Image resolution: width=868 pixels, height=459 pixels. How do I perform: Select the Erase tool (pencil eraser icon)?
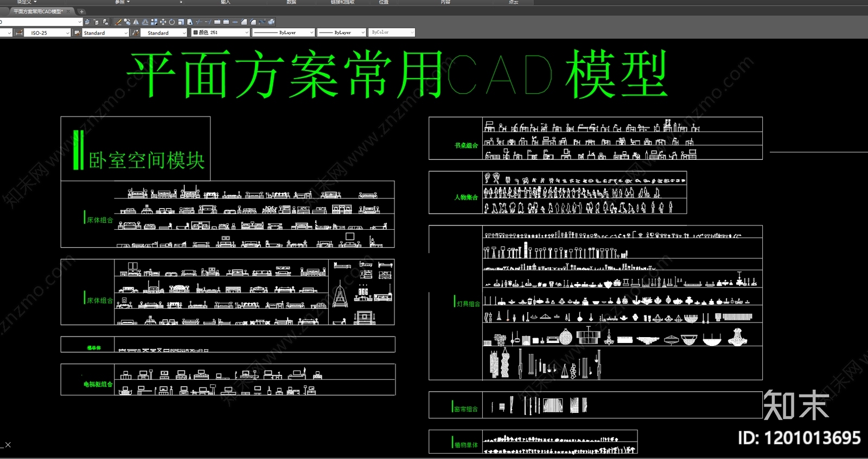tap(118, 22)
